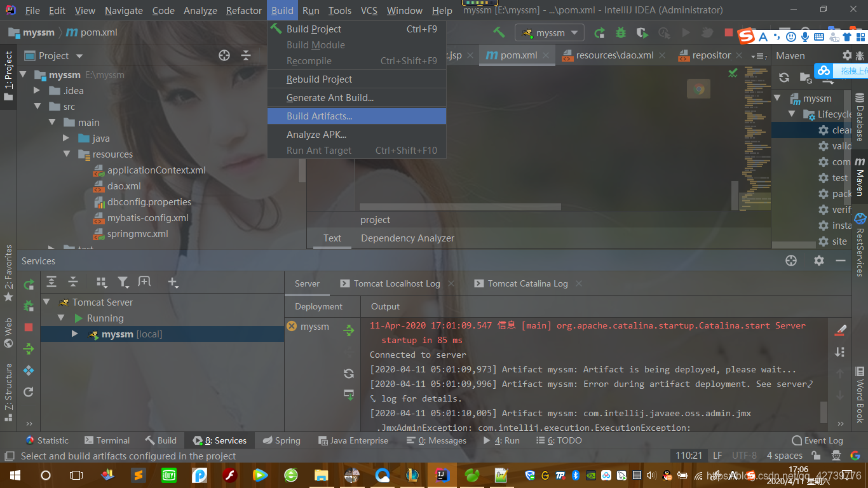Rerun the Tomcat server in the Services sidebar
The width and height of the screenshot is (868, 488).
click(29, 285)
